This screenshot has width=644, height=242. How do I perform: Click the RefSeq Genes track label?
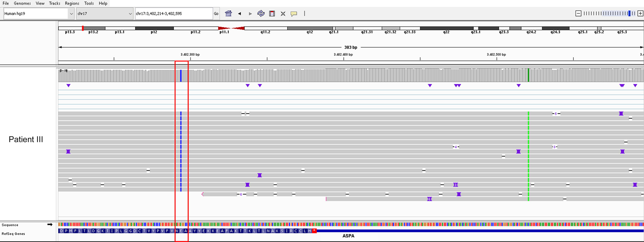[x=13, y=234]
